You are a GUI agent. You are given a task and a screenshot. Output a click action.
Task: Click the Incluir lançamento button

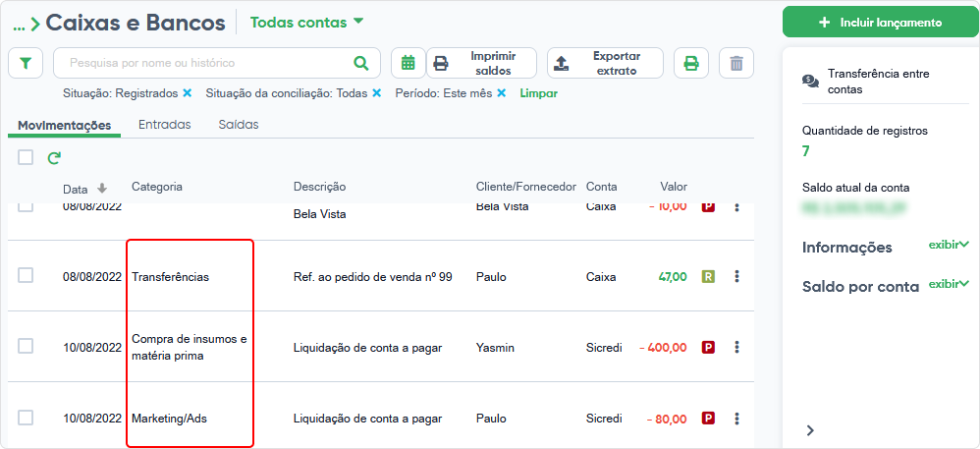[x=881, y=23]
